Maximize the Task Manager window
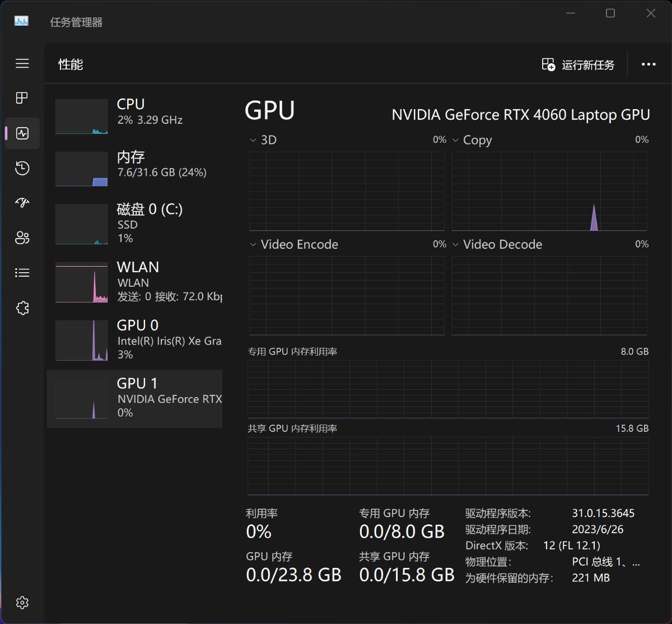The image size is (672, 624). [610, 13]
